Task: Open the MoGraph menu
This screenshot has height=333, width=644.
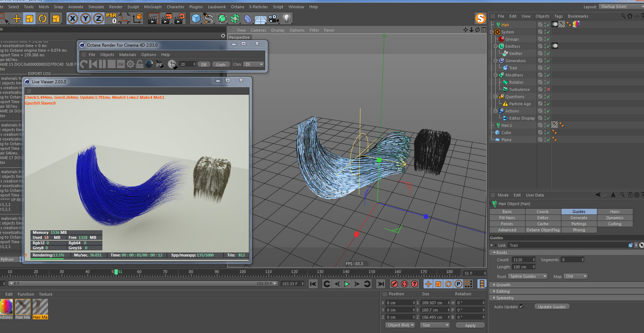Action: (x=153, y=7)
